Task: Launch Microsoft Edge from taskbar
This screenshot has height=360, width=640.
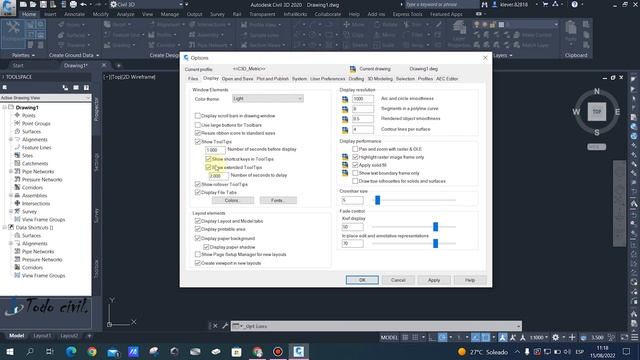Action: [71, 351]
